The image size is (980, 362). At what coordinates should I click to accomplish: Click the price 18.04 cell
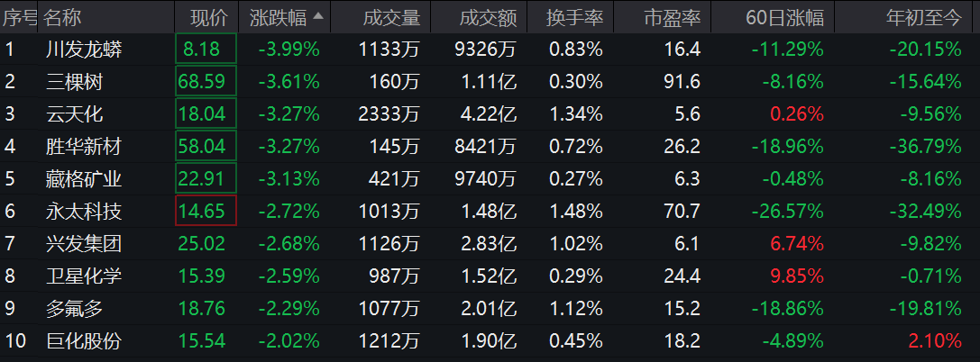click(206, 113)
